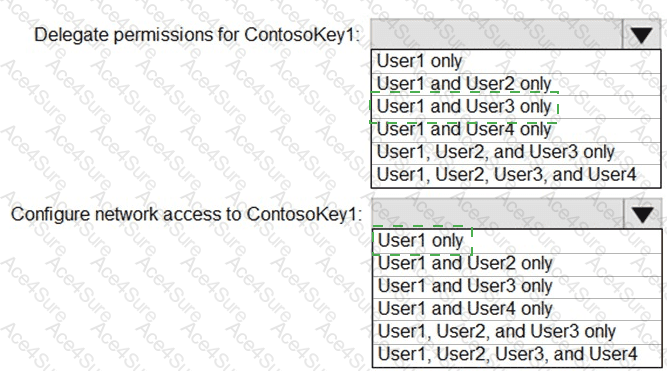Click the Configure network access gray selection field

click(x=497, y=214)
